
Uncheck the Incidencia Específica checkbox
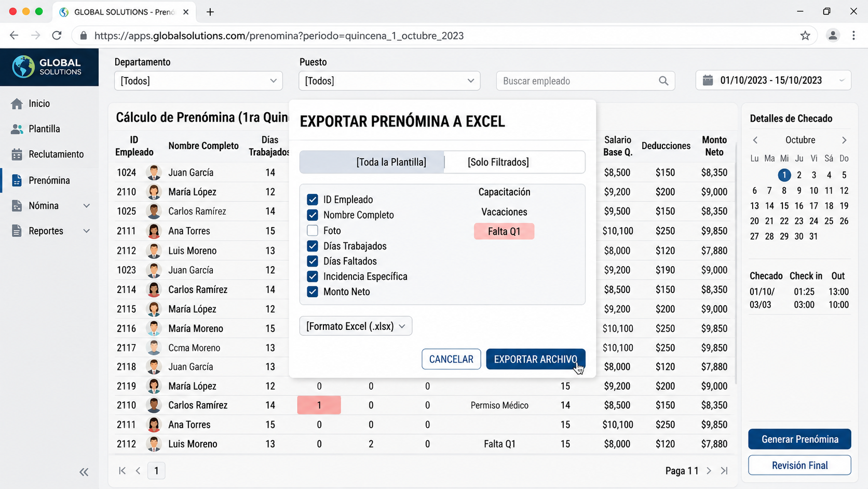[313, 276]
